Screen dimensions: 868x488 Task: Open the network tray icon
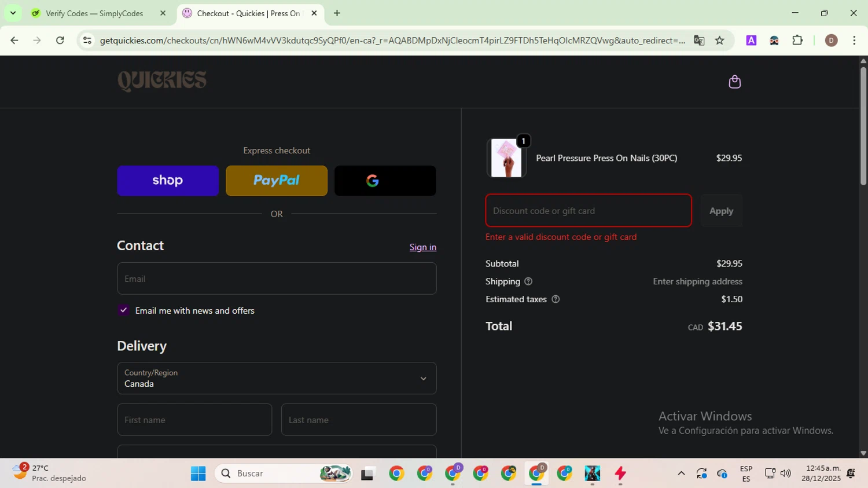pyautogui.click(x=770, y=474)
